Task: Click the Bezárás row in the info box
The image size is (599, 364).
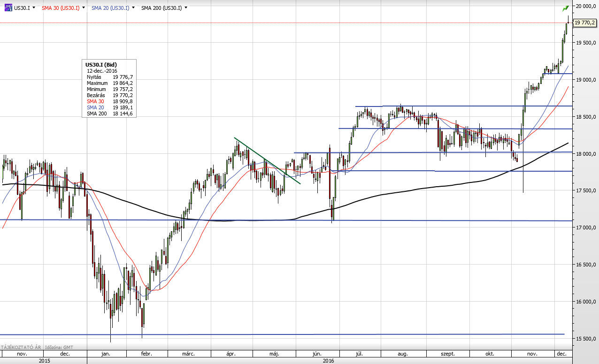Action: [110, 95]
